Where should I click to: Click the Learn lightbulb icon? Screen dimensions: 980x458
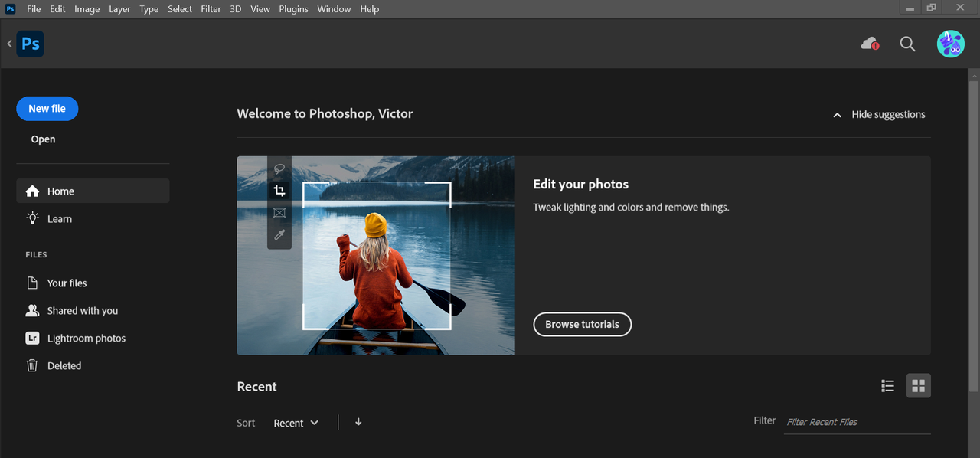pyautogui.click(x=32, y=218)
